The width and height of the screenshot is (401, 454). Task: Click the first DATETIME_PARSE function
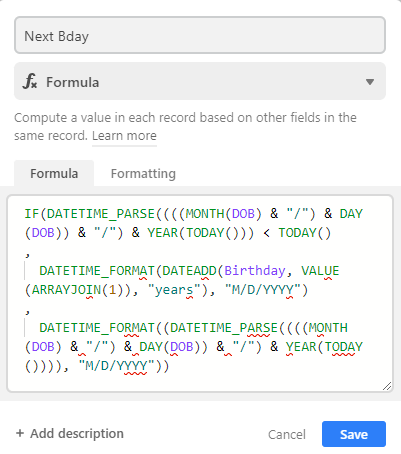coord(101,214)
